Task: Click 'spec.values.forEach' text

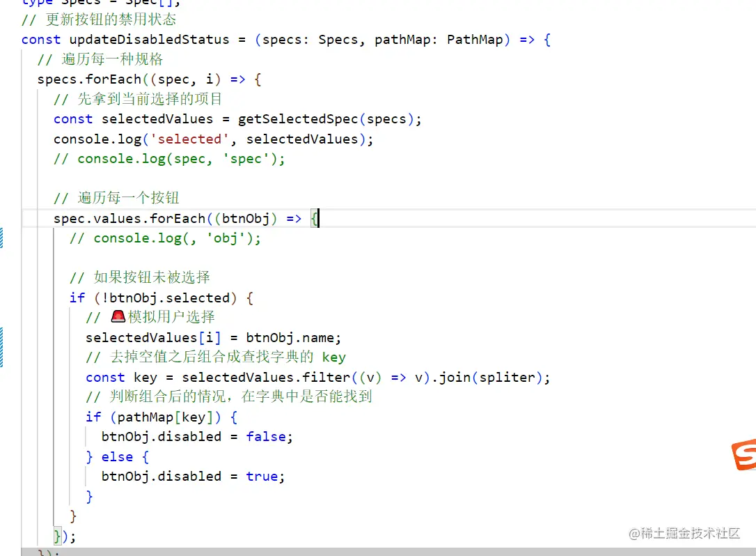Action: pos(129,219)
